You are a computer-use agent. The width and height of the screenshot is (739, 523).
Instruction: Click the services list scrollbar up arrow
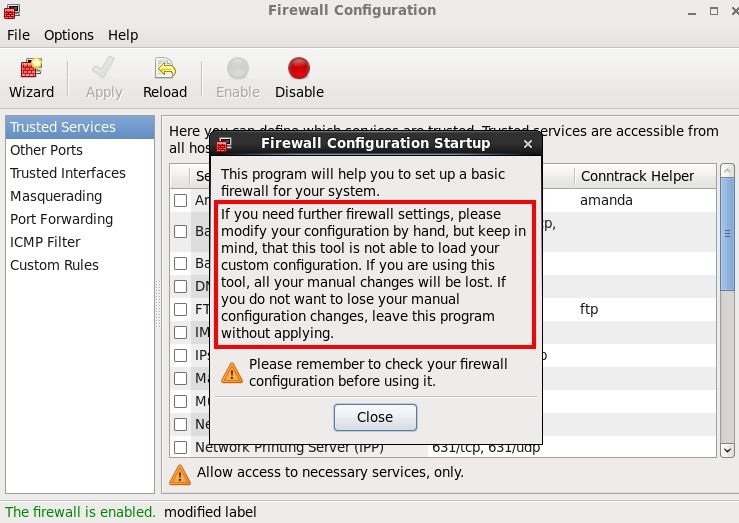[728, 170]
